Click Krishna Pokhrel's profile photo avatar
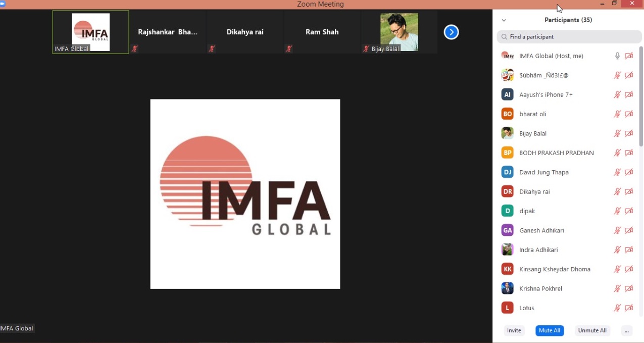 coord(507,288)
